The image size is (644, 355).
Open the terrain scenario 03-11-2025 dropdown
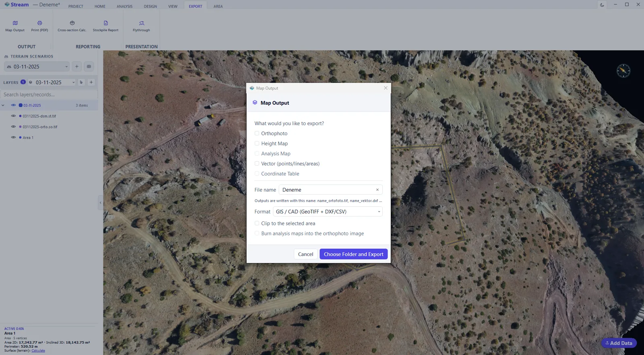pos(37,66)
